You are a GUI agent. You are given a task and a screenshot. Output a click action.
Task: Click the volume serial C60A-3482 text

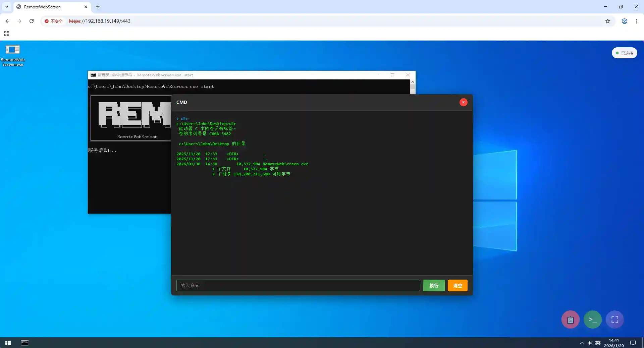point(220,134)
